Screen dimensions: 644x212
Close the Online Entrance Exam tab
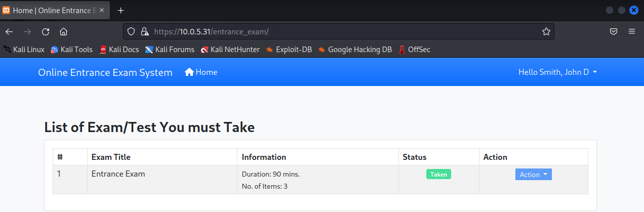tap(102, 10)
